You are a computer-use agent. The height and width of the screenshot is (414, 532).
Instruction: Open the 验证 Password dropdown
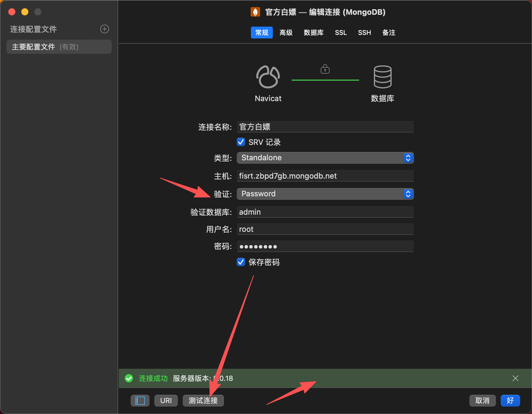click(x=325, y=194)
